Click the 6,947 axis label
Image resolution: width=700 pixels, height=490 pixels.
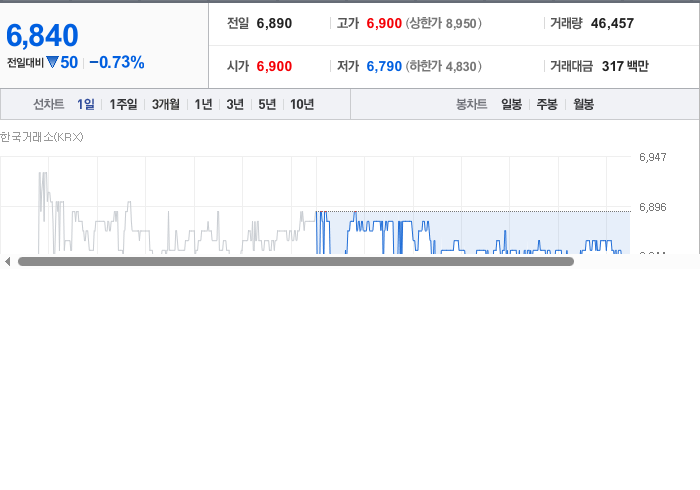pyautogui.click(x=653, y=157)
